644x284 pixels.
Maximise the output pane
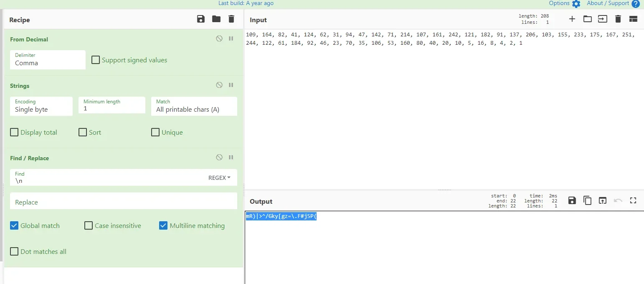(633, 200)
